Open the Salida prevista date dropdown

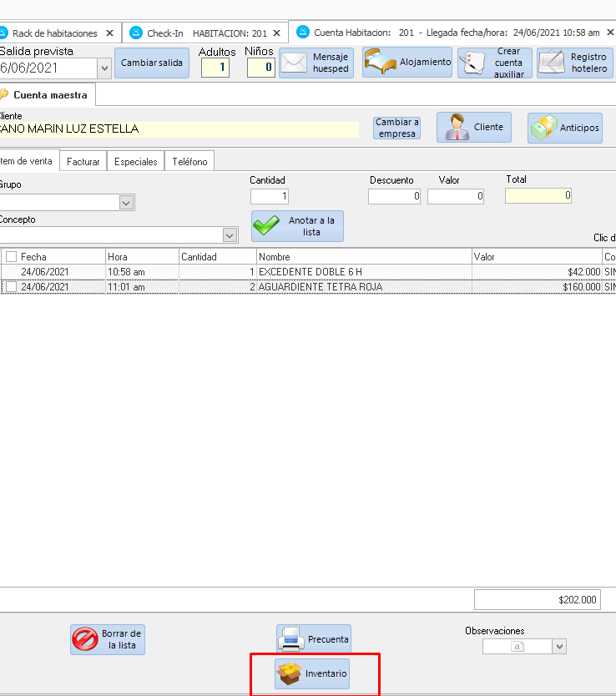[104, 68]
